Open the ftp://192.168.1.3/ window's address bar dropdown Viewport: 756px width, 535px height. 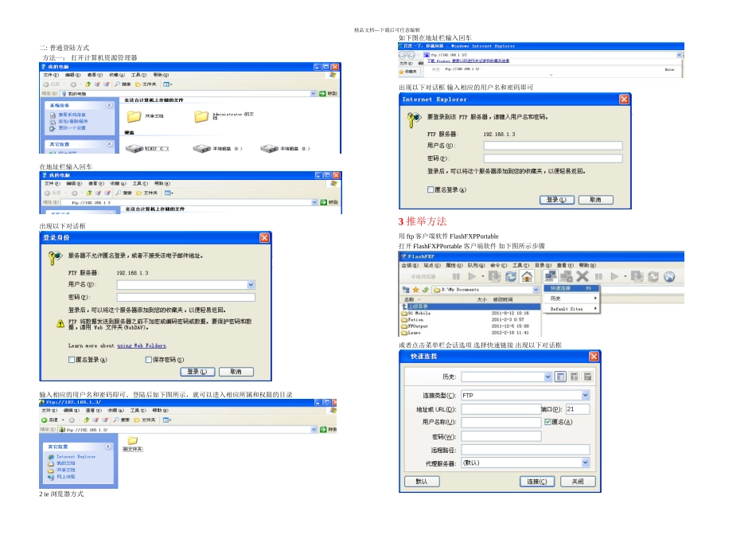314,429
